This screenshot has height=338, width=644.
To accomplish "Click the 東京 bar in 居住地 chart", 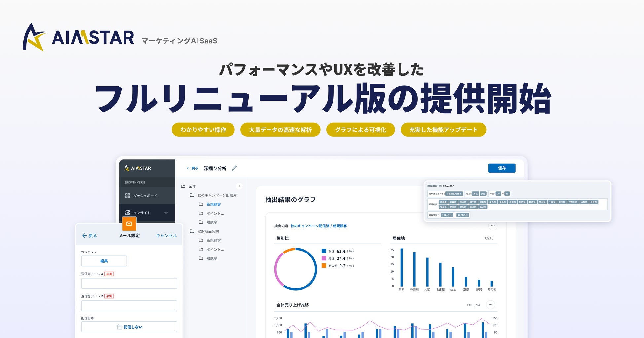I will [402, 267].
